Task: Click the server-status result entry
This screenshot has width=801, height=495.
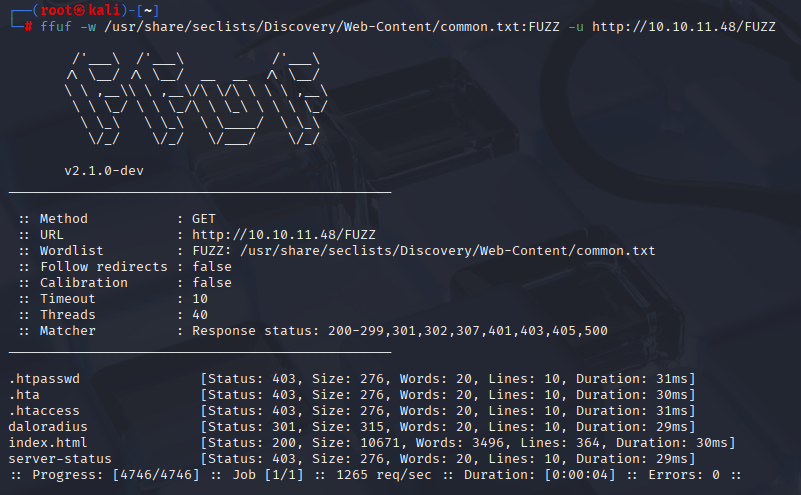Action: pos(60,459)
